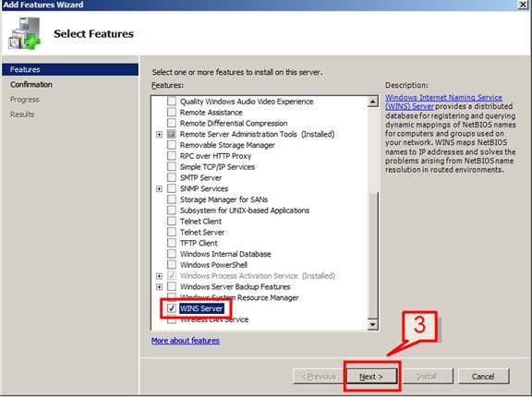Open the More about features link
Viewport: 532px width, 397px height.
point(186,341)
